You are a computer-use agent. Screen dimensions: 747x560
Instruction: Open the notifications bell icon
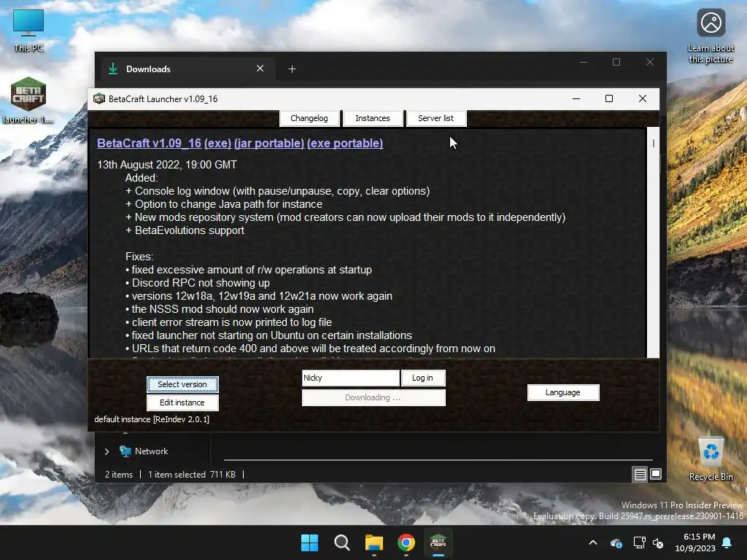pyautogui.click(x=727, y=542)
